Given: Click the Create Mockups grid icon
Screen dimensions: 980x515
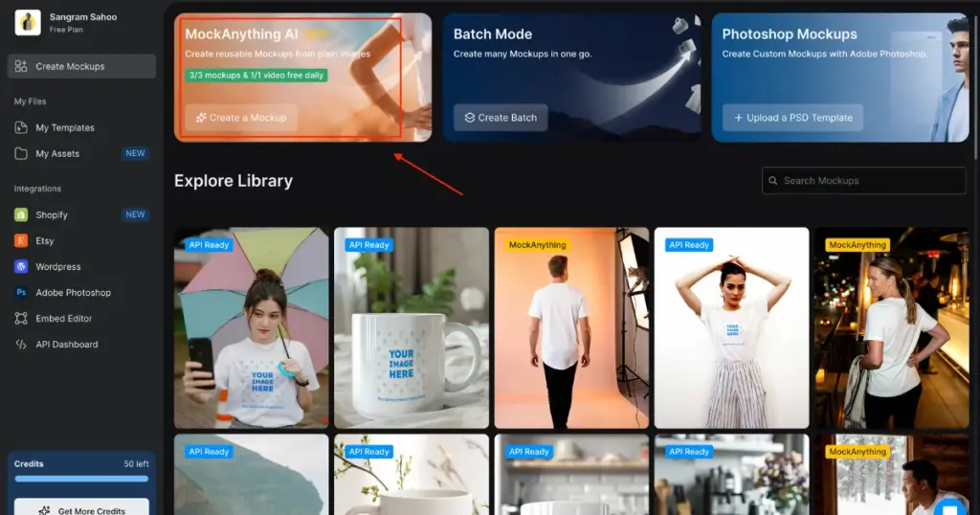Looking at the screenshot, I should coord(21,66).
